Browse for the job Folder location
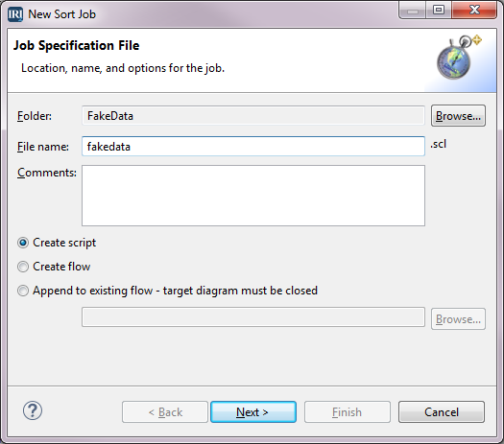The image size is (504, 444). pyautogui.click(x=458, y=116)
